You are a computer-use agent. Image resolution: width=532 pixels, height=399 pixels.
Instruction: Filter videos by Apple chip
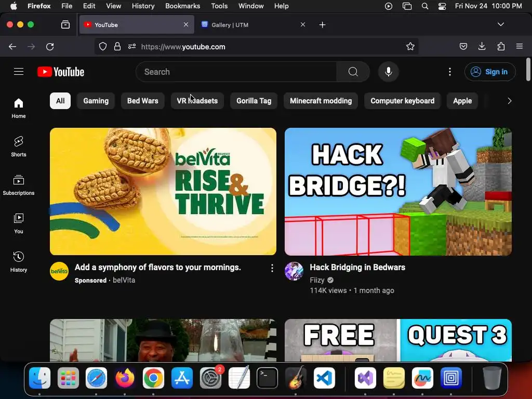pos(462,101)
